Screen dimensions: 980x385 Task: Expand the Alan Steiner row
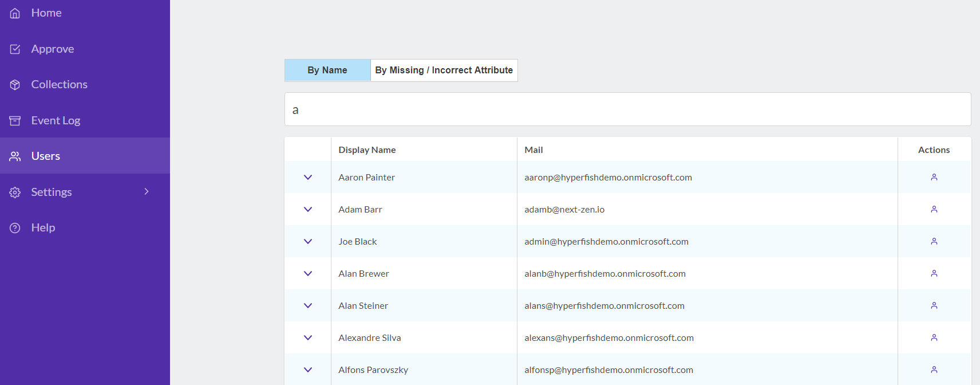click(x=308, y=306)
